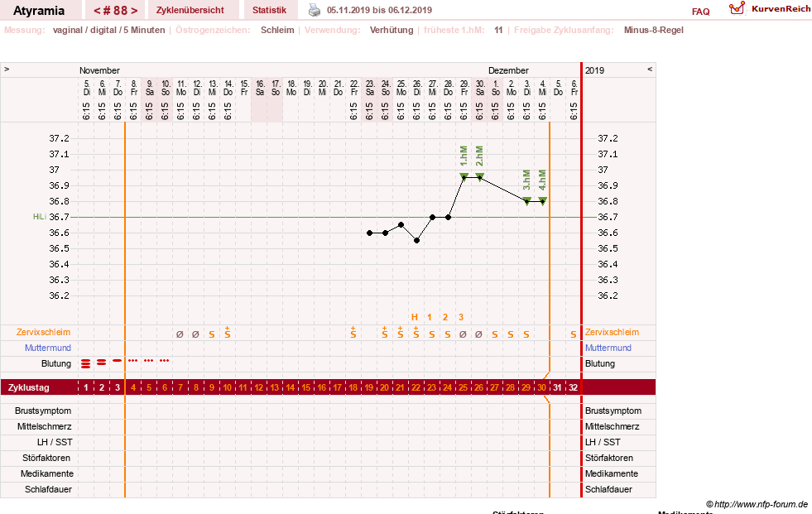
Task: Select cycle day 14 in Zyklustag row
Action: click(291, 387)
